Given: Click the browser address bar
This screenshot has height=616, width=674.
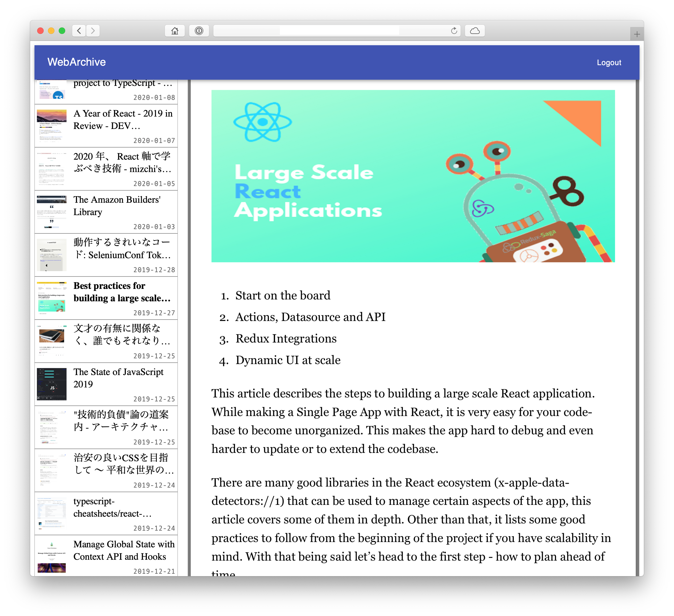Looking at the screenshot, I should click(337, 31).
